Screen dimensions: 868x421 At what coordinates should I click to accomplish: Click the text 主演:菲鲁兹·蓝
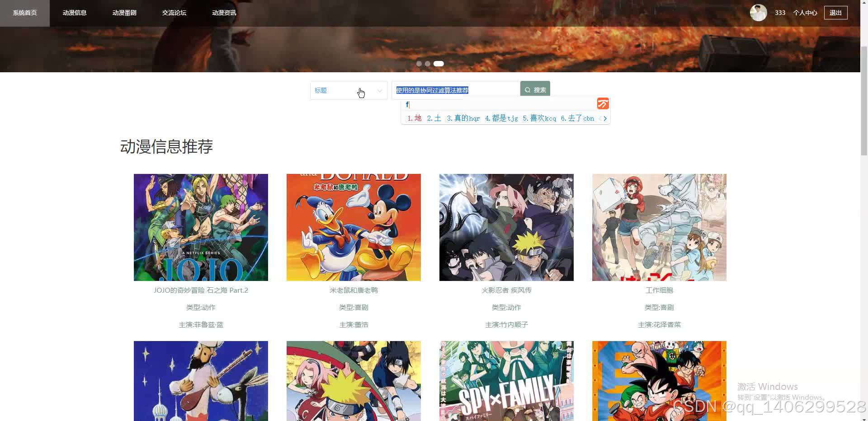click(201, 325)
